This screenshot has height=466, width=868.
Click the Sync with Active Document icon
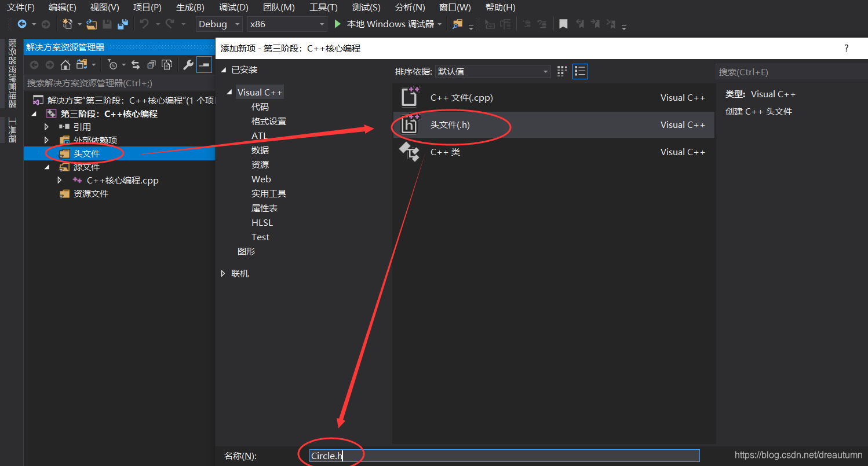click(136, 65)
